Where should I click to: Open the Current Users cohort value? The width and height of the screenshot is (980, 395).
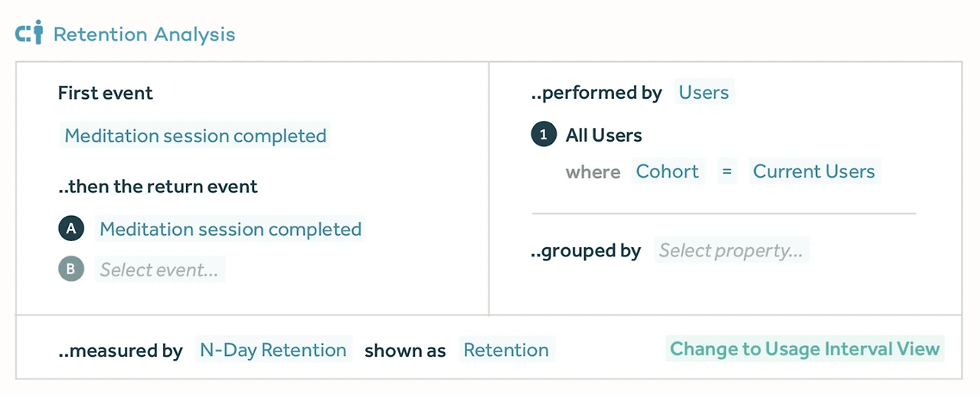pos(813,171)
